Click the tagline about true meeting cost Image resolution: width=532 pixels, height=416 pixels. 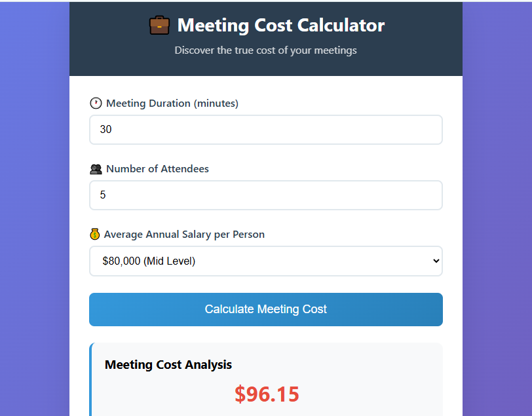[265, 50]
